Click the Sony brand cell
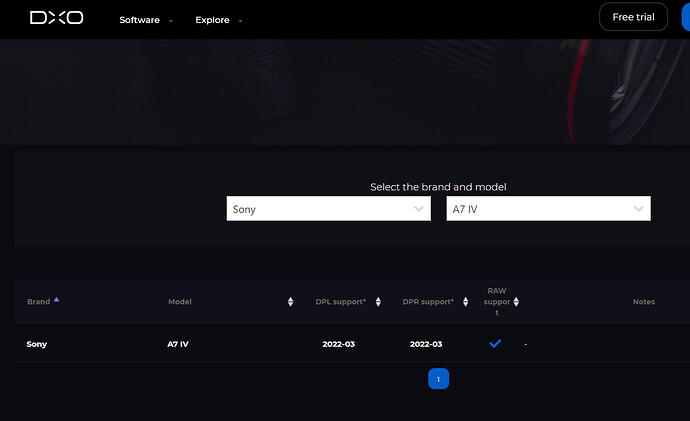This screenshot has height=421, width=690. click(37, 344)
